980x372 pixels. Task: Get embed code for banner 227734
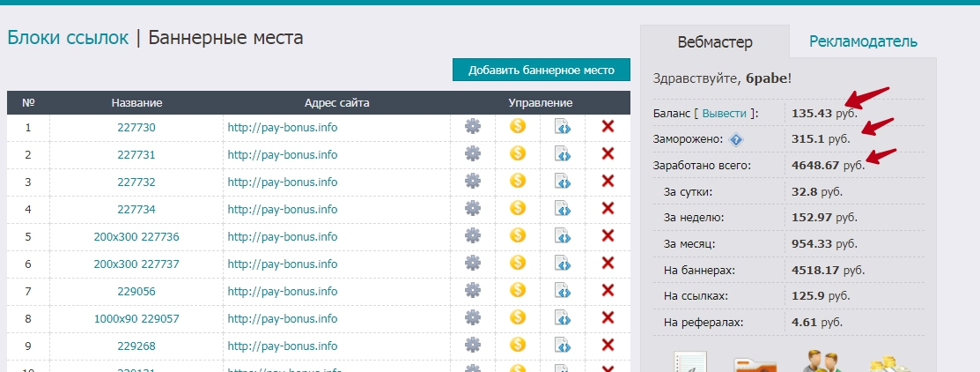pos(564,209)
